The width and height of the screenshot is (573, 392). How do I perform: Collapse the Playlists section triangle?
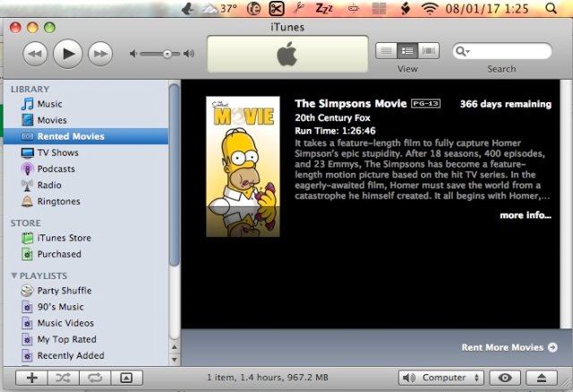tap(14, 276)
